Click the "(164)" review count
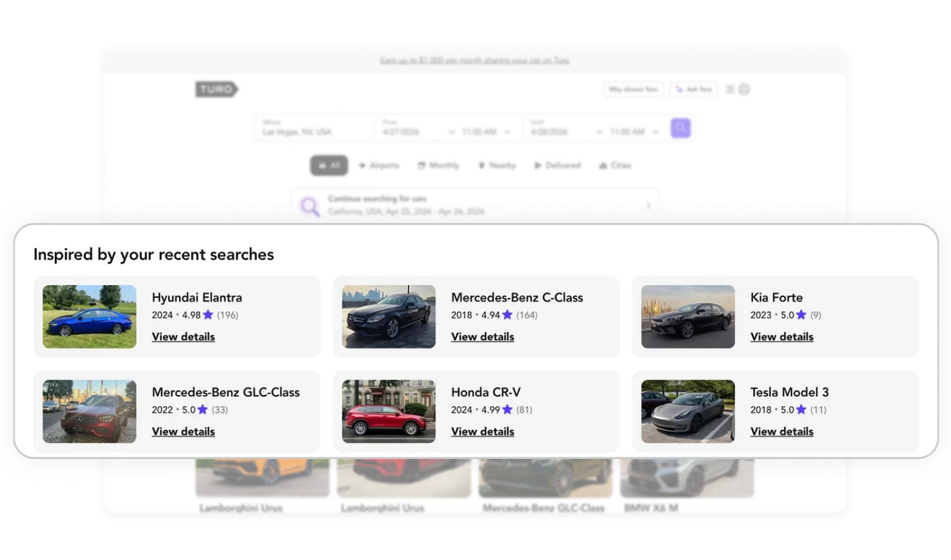 pos(527,315)
